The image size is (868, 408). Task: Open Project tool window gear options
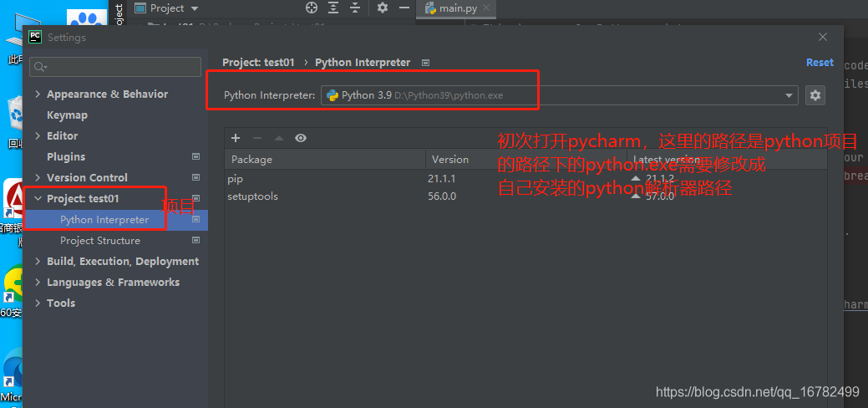pyautogui.click(x=383, y=8)
